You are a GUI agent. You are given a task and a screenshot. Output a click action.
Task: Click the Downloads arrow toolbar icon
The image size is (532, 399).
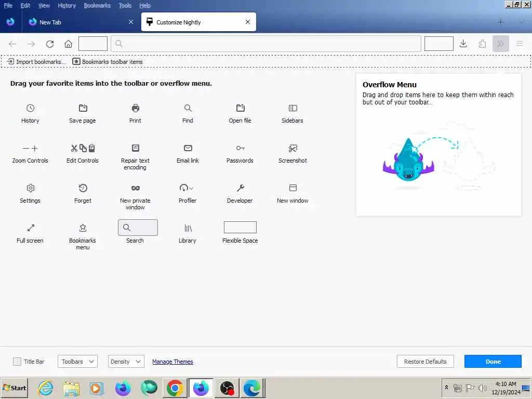(463, 44)
